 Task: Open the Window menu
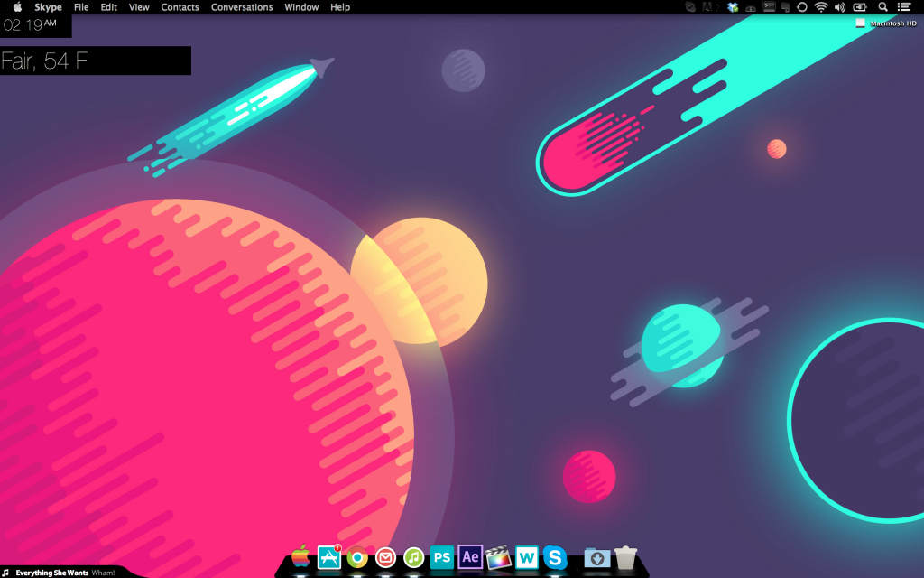click(301, 7)
